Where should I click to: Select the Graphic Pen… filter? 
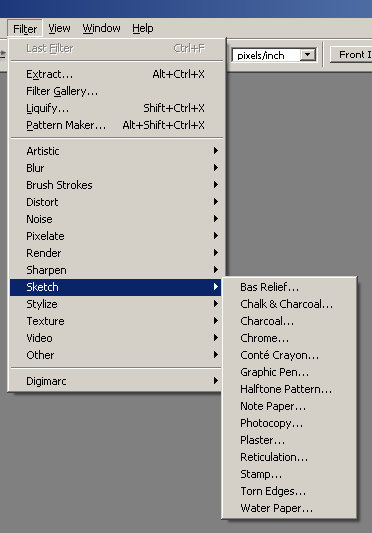tap(289, 372)
